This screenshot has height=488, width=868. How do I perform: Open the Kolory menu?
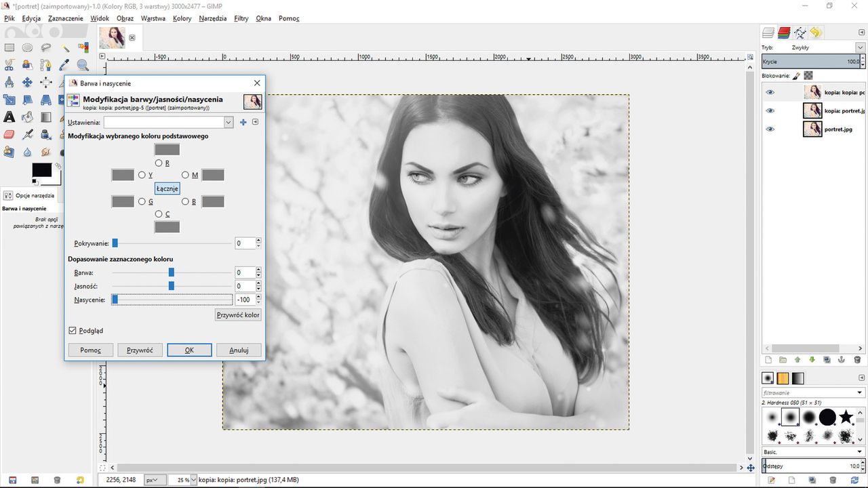tap(182, 18)
